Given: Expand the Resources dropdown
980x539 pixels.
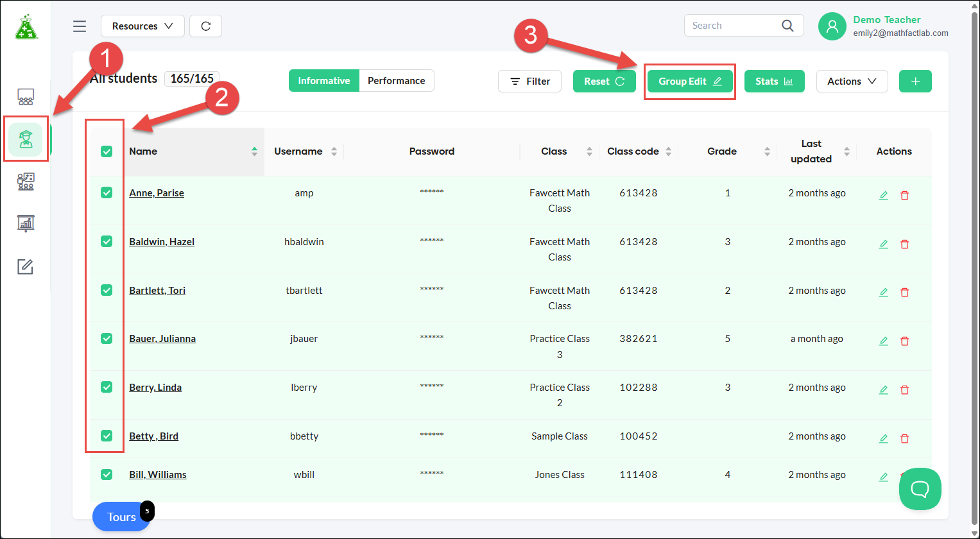Looking at the screenshot, I should click(142, 26).
